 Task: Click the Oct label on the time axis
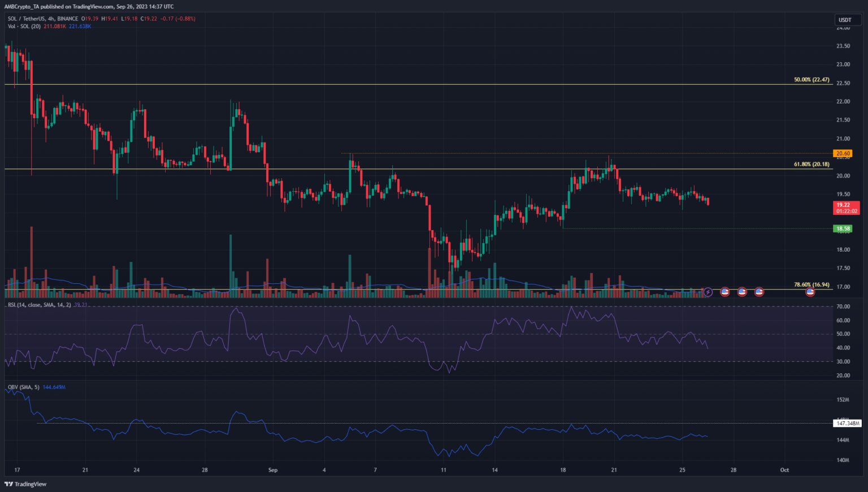coord(784,470)
